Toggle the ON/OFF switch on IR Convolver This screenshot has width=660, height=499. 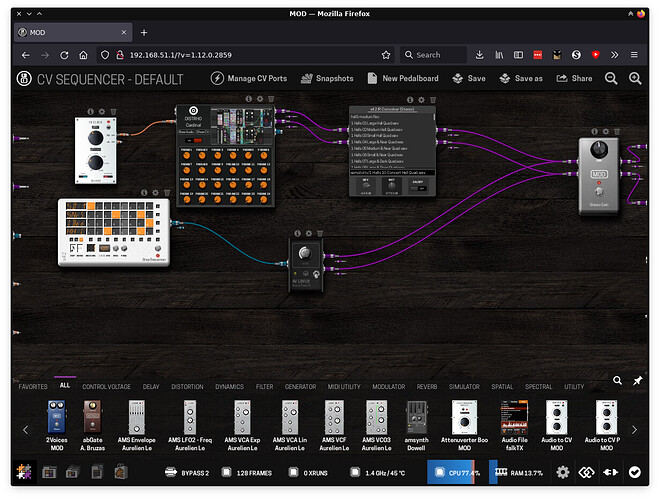point(418,188)
